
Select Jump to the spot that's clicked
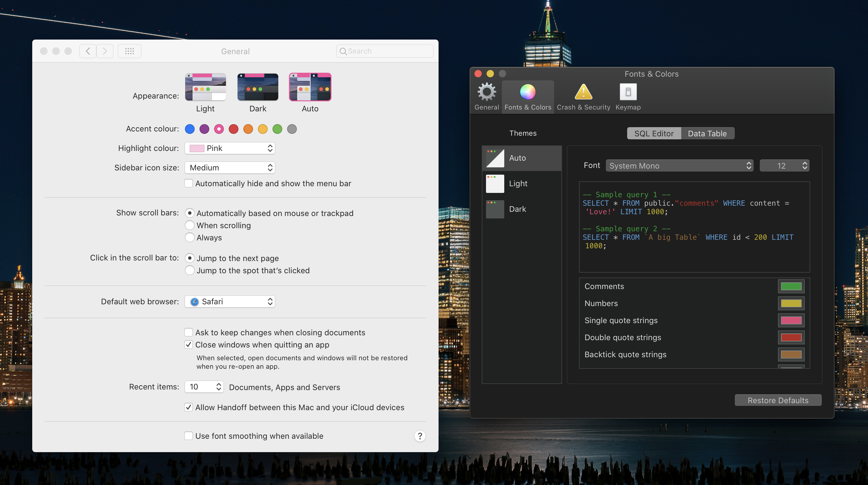click(x=190, y=270)
